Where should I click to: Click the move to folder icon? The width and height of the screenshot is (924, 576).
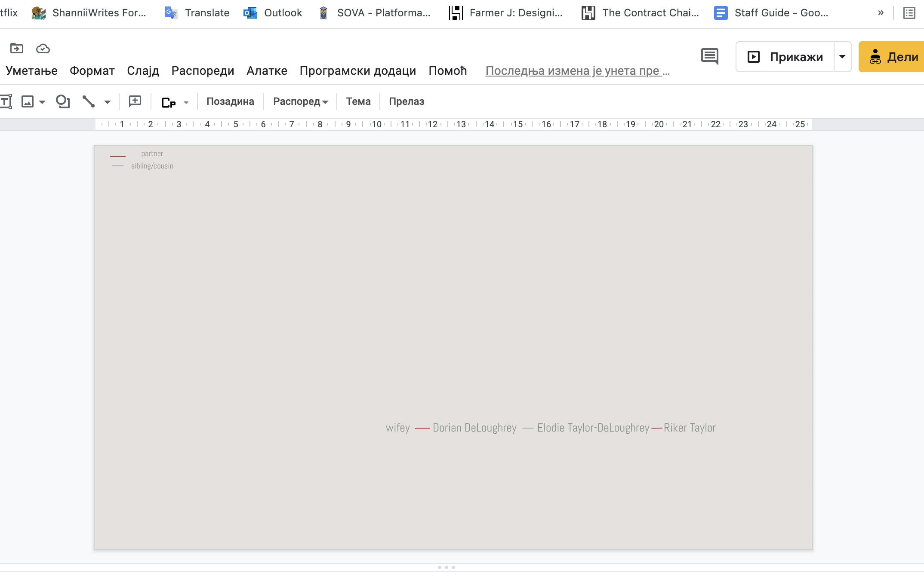tap(17, 48)
